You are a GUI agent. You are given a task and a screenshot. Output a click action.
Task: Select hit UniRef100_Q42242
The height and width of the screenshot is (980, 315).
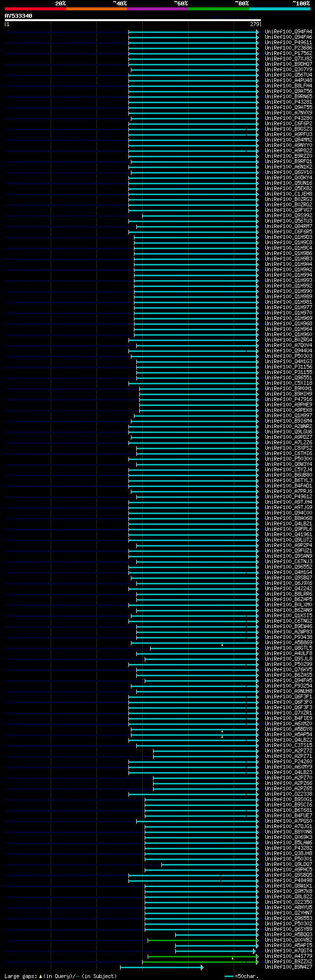[288, 588]
